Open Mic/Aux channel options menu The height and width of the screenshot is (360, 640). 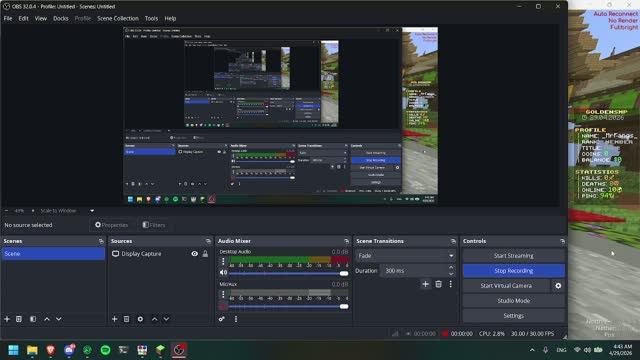coord(223,294)
